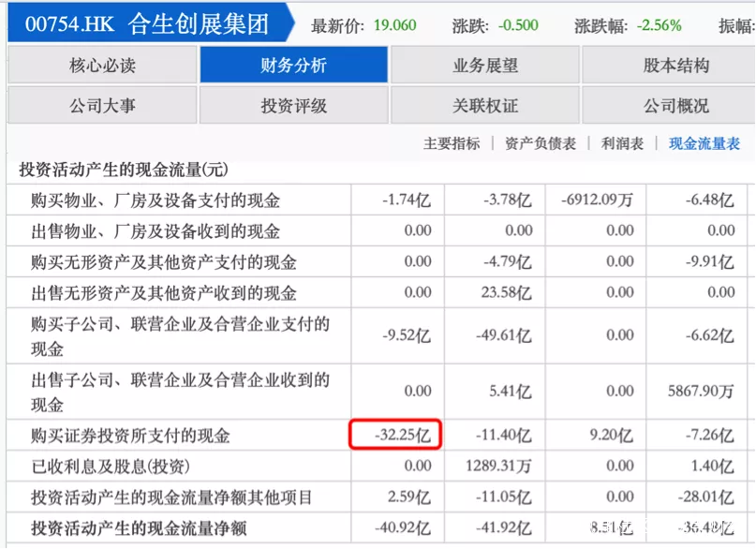Select row 出售物业、厂房及设备收到的现金
The height and width of the screenshot is (549, 756).
coord(377,230)
